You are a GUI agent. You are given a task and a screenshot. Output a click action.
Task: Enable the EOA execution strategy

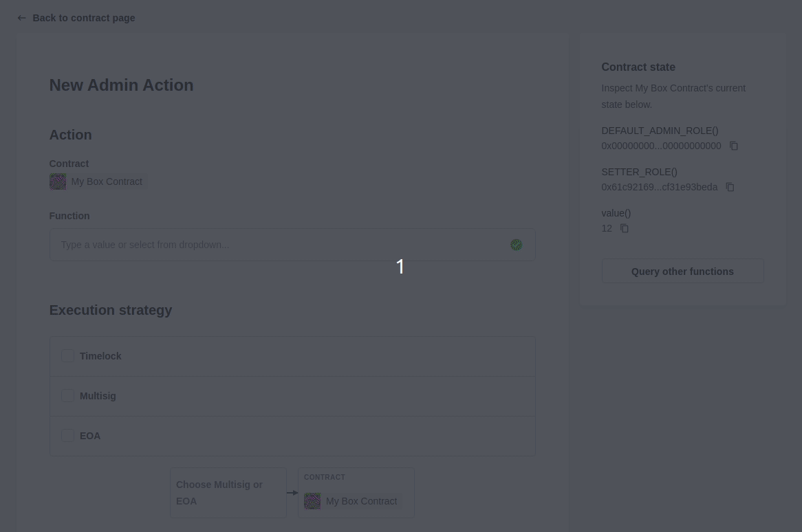67,435
